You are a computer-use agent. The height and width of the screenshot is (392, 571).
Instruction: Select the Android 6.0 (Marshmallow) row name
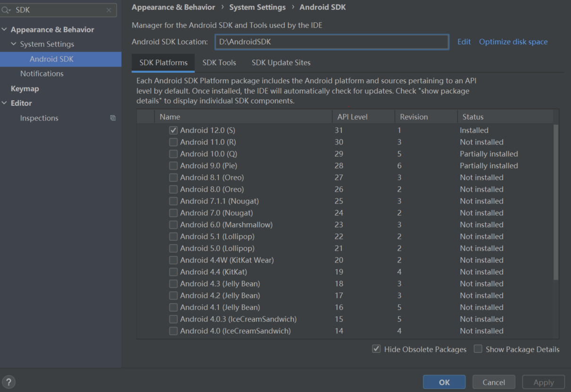click(x=226, y=225)
